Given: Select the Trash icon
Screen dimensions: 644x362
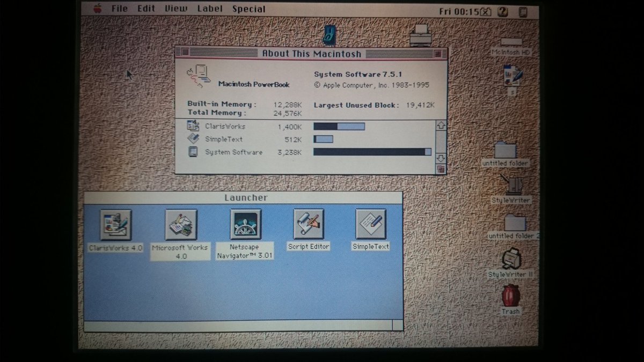Looking at the screenshot, I should [510, 295].
